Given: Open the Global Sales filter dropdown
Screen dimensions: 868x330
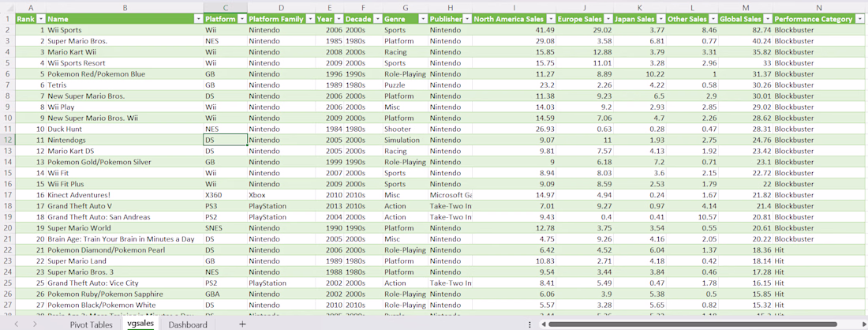Looking at the screenshot, I should pos(767,19).
